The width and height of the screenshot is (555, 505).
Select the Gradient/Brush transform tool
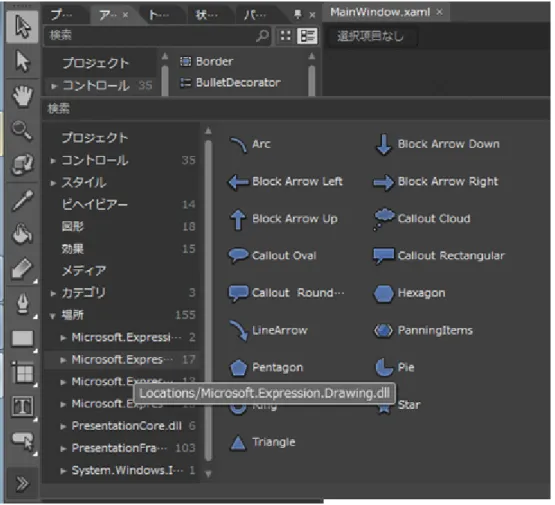(x=22, y=269)
